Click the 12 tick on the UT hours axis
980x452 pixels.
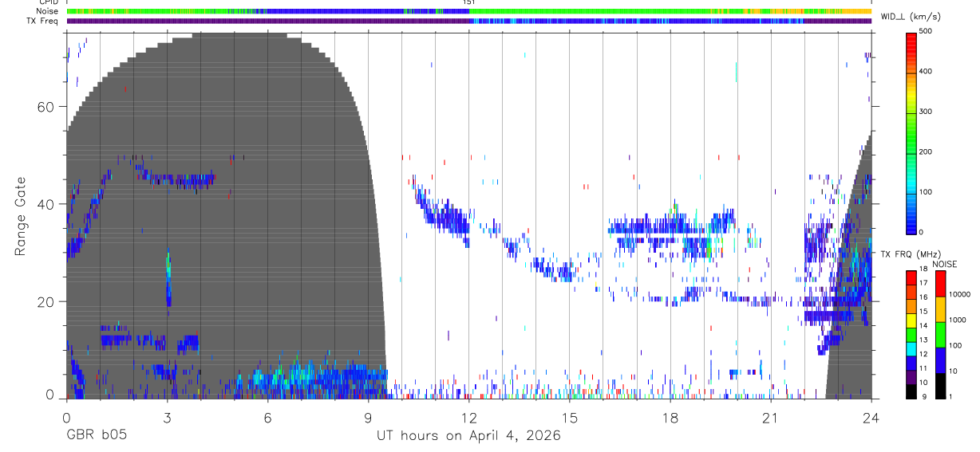click(x=469, y=417)
